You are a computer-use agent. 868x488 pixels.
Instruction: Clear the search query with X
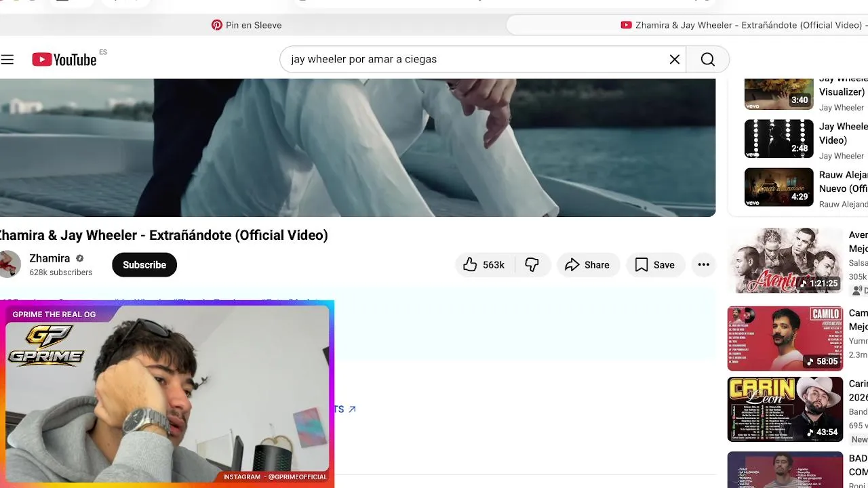pyautogui.click(x=675, y=60)
